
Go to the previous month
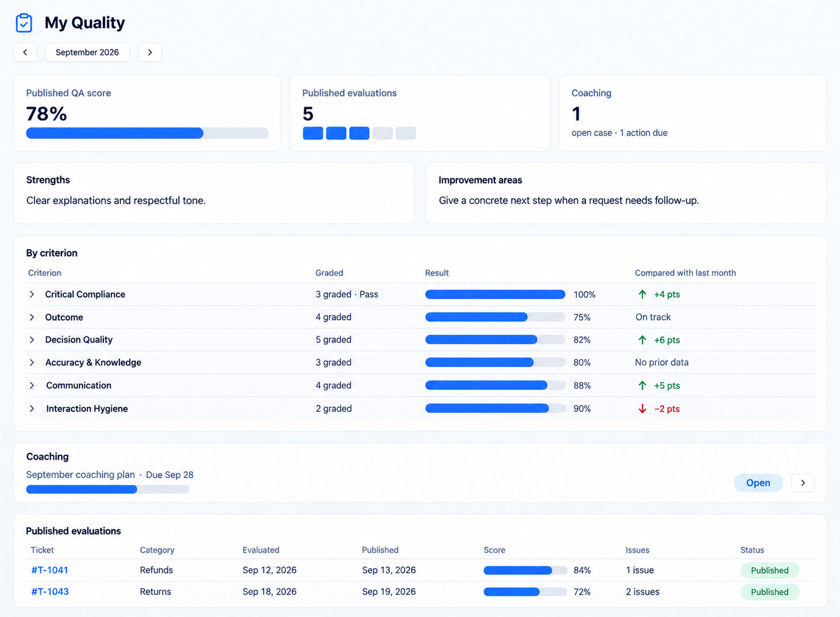click(25, 52)
